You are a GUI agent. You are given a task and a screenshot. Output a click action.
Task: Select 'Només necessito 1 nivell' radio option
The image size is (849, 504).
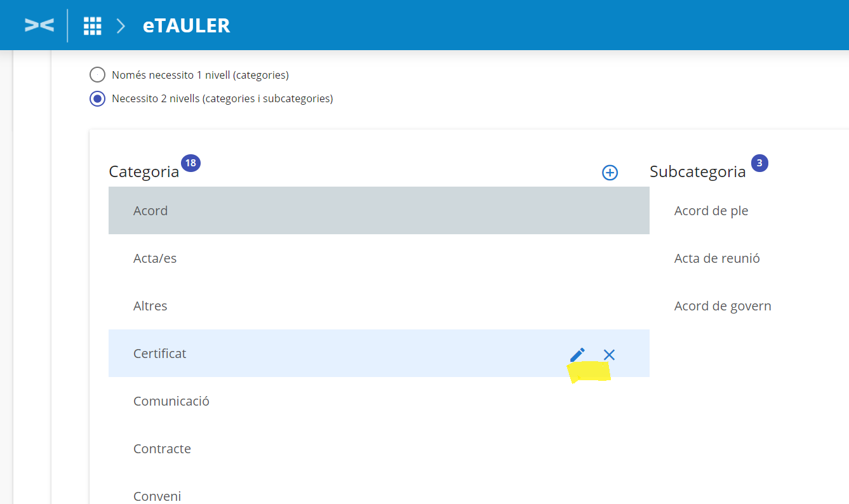[x=97, y=75]
